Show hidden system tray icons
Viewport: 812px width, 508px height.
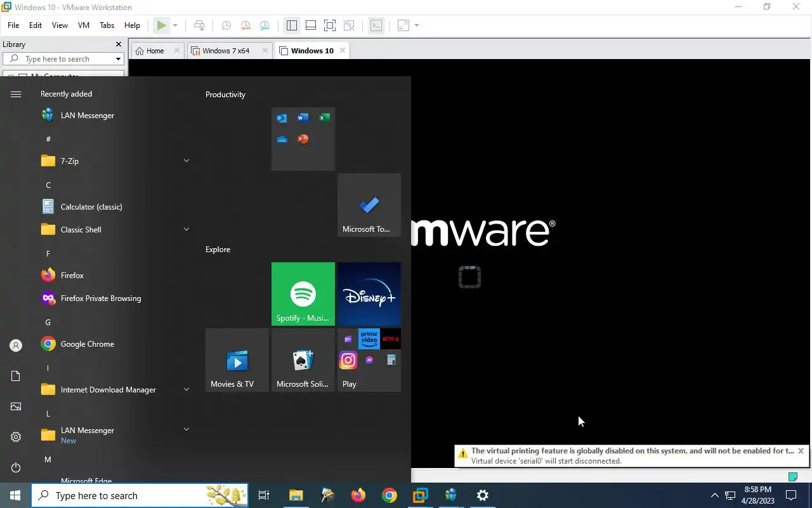(714, 495)
